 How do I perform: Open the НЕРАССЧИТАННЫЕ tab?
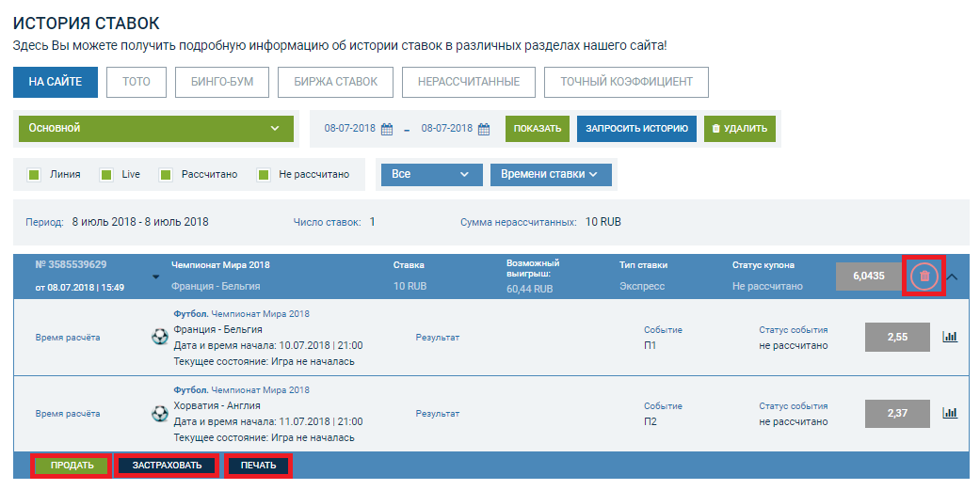pos(469,82)
